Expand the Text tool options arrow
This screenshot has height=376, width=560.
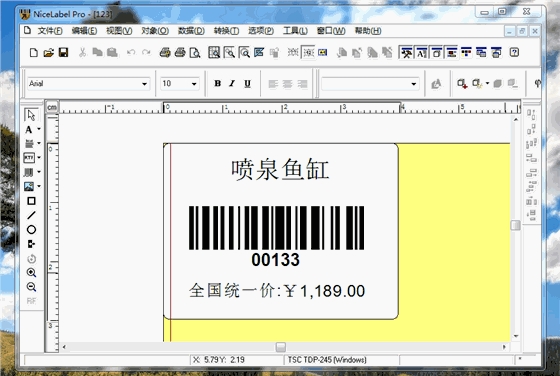[x=39, y=130]
